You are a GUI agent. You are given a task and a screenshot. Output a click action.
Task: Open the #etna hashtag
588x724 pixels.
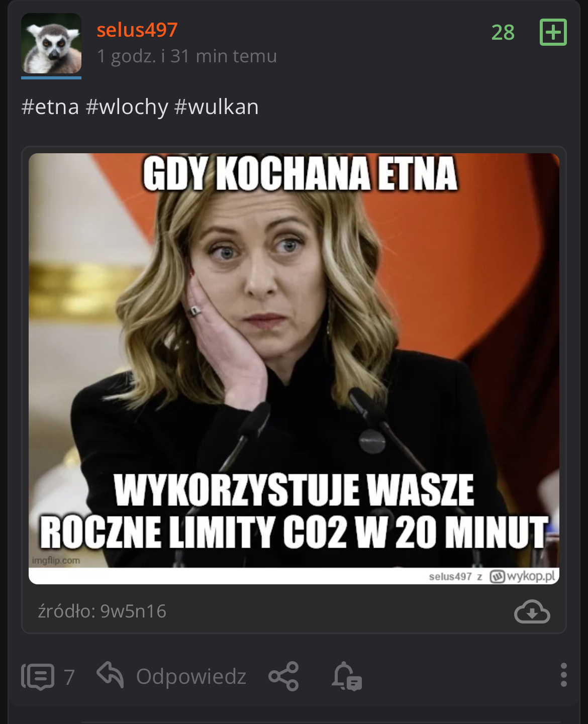tap(50, 107)
